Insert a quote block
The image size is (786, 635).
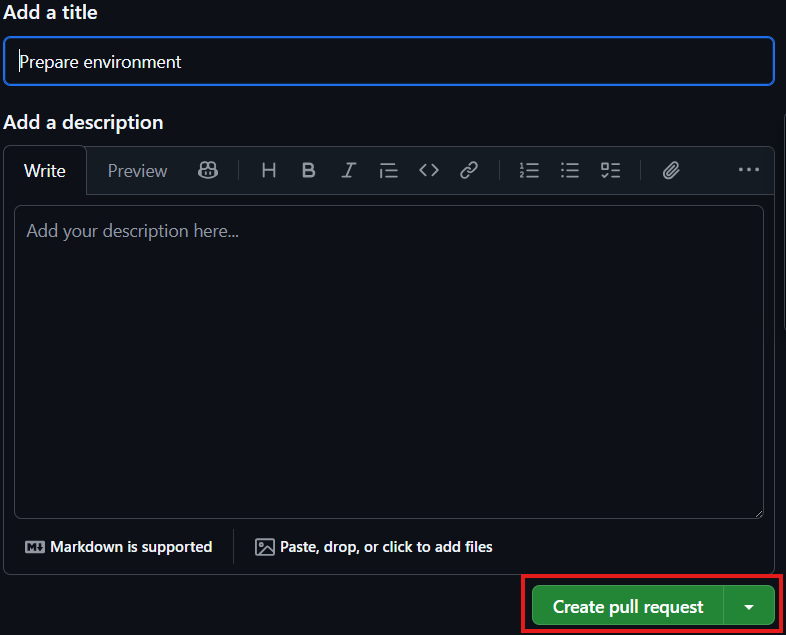click(x=388, y=170)
